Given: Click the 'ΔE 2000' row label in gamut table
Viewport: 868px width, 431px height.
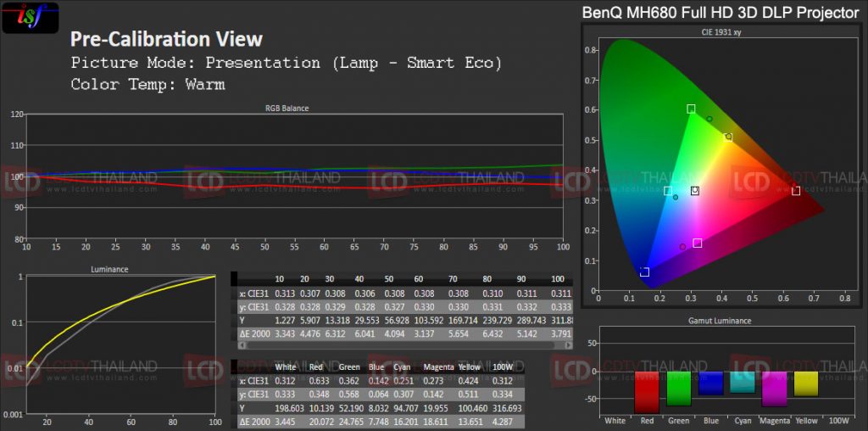Looking at the screenshot, I should (x=253, y=422).
